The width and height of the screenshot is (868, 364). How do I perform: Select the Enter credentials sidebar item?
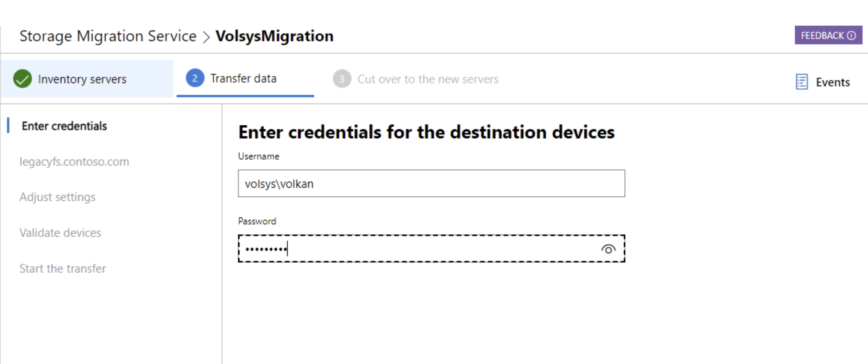64,126
